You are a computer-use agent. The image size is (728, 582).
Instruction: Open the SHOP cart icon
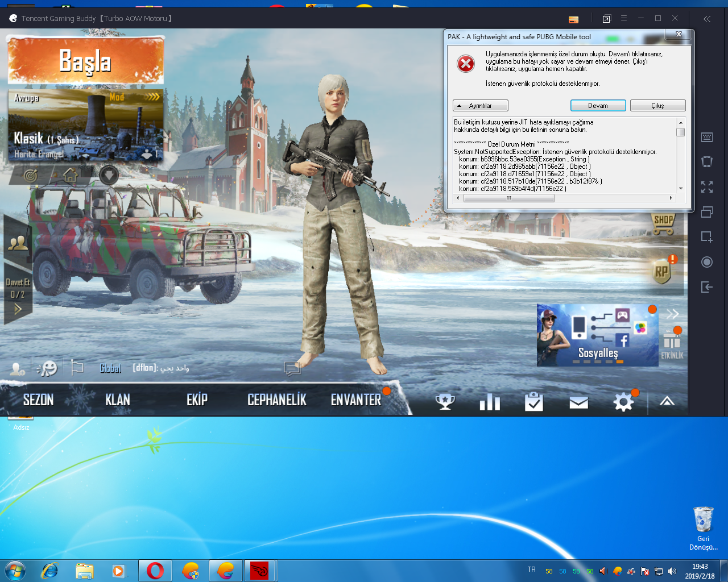[663, 225]
